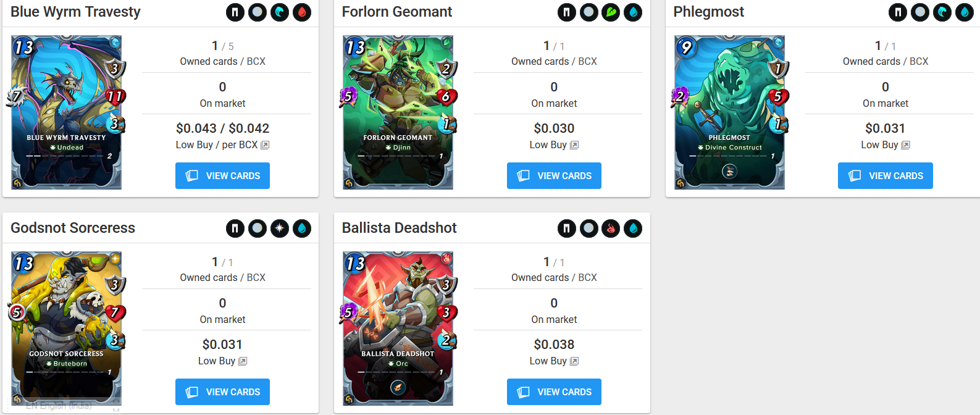Click the blue drop icon on Phlegmost header
980x415 pixels.
pos(965,12)
